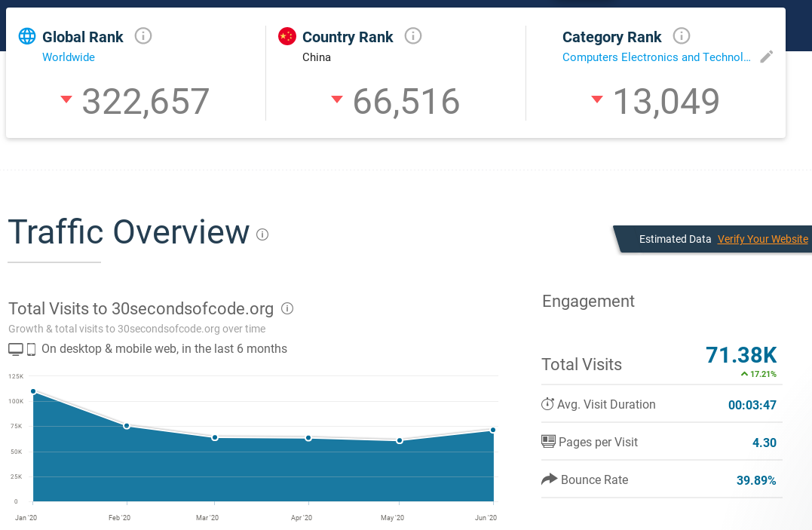
Task: Click the Jun '20 data point on chart
Action: pos(493,430)
